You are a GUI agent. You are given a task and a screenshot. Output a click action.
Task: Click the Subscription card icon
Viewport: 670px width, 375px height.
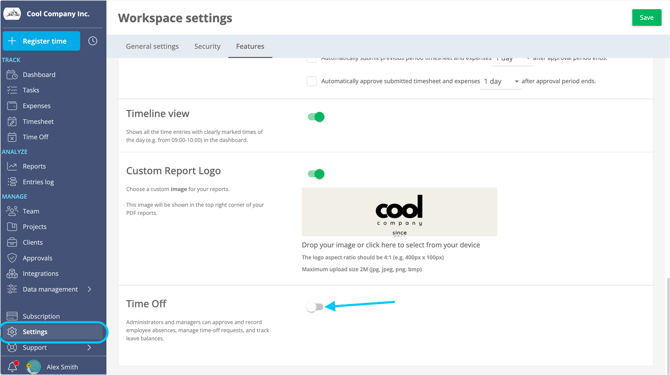point(12,316)
